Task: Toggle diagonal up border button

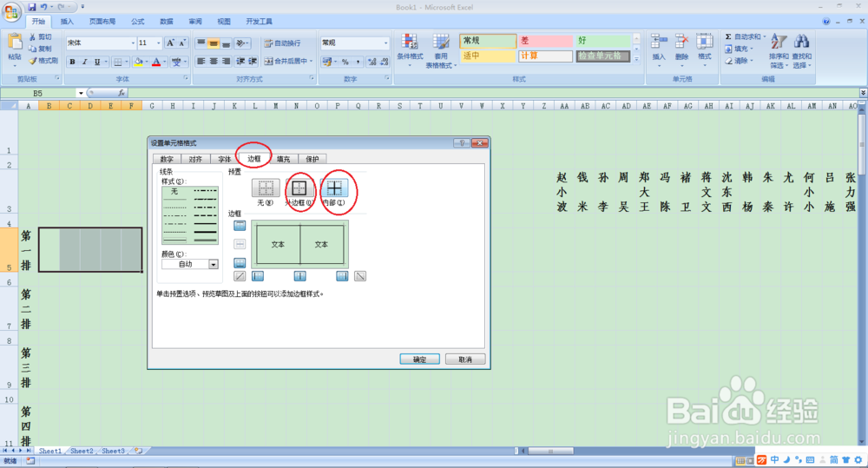Action: tap(240, 276)
